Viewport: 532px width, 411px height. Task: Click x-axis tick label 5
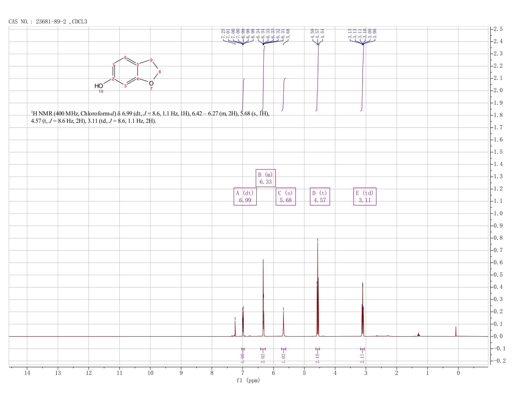tap(304, 373)
